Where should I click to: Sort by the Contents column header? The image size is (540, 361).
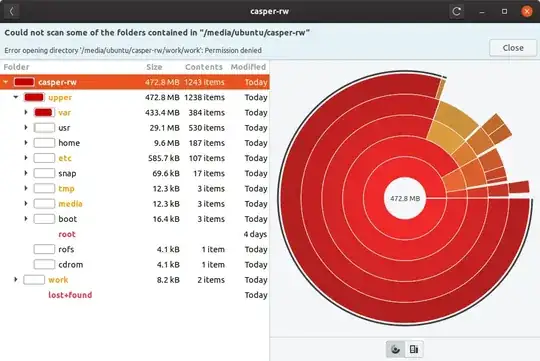pos(204,67)
